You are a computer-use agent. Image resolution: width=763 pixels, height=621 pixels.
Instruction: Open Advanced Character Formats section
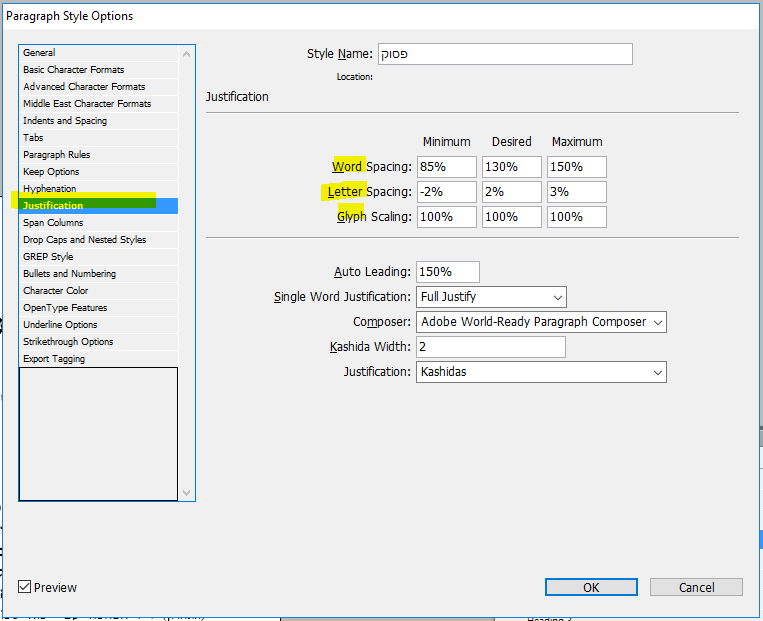pyautogui.click(x=98, y=87)
